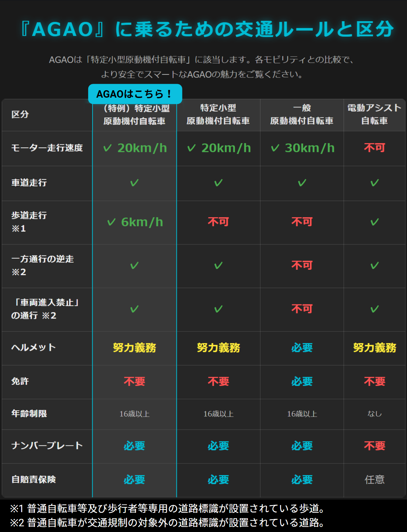Screen dimensions: 407x532
Task: Click the '30km/h' speed cell
Action: pyautogui.click(x=303, y=148)
